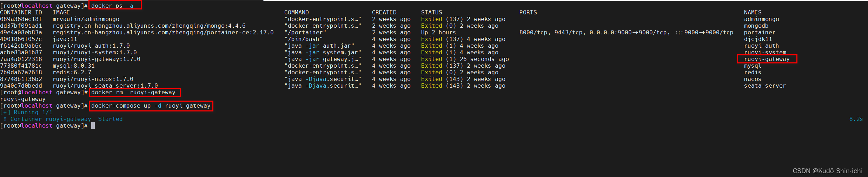Click container name nacos
This screenshot has height=177, width=868.
pos(753,79)
